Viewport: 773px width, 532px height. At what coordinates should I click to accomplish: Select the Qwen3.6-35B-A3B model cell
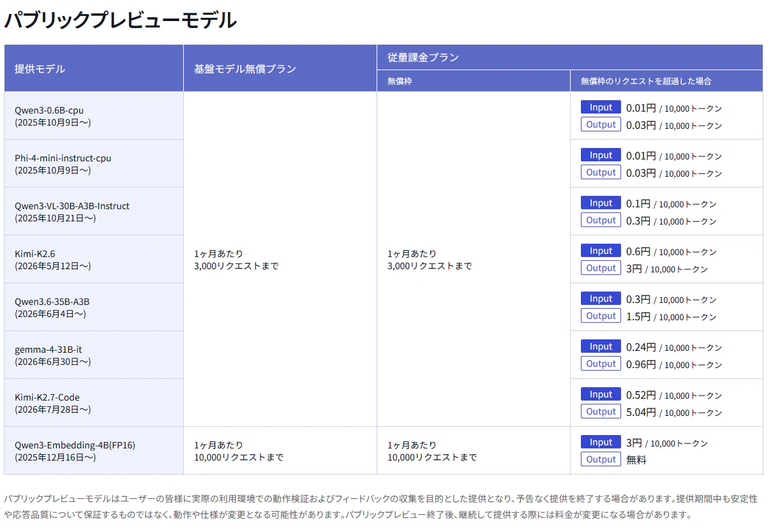click(x=94, y=307)
